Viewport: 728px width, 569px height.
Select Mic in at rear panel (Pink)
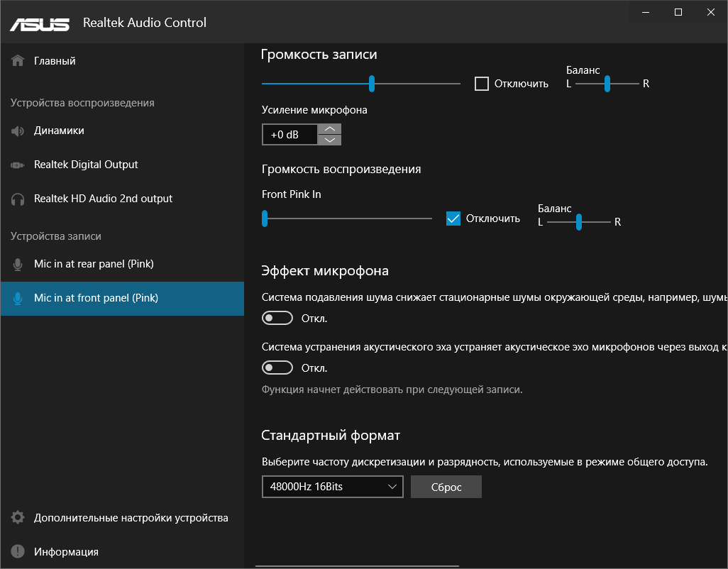(94, 264)
